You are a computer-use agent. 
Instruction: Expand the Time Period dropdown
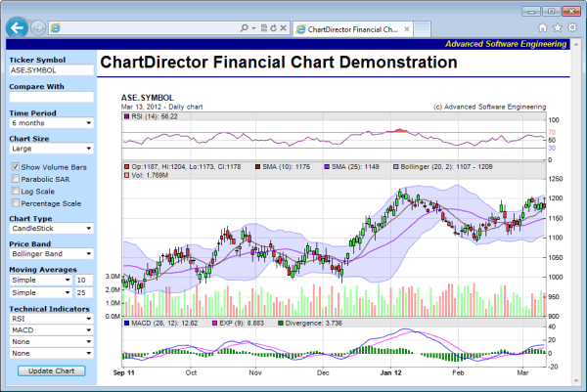[x=51, y=123]
